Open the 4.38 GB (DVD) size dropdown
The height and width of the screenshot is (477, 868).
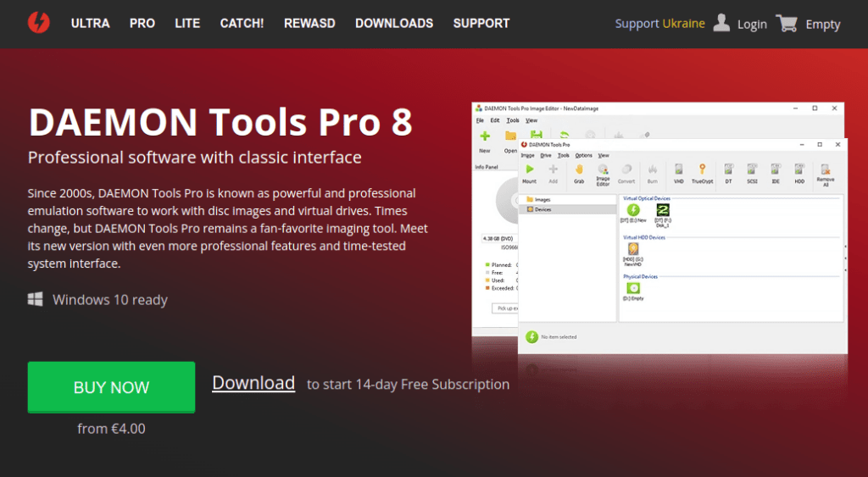coord(499,239)
